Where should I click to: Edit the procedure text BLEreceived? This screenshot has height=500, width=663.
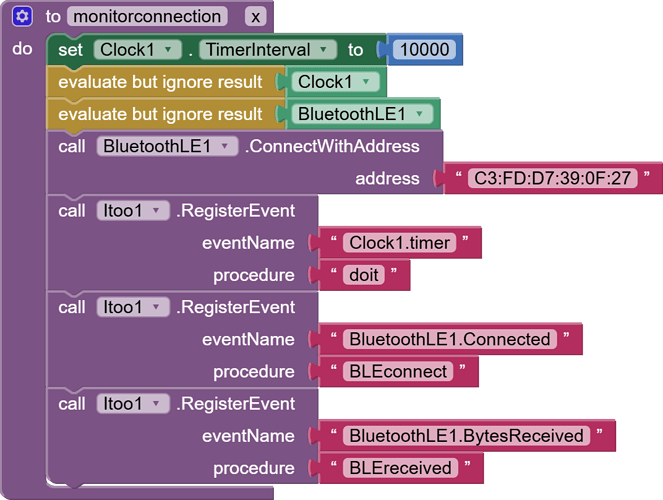pyautogui.click(x=400, y=468)
